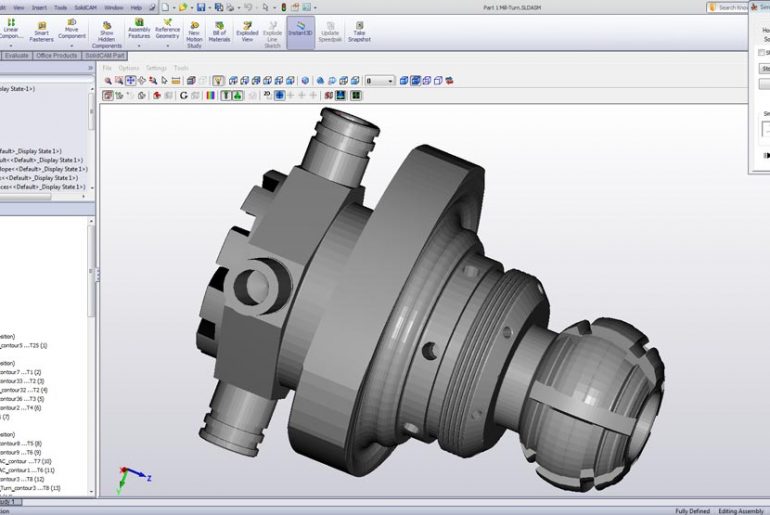Screen dimensions: 770x515
Task: Switch to the SolidCAM Part tab
Action: tap(107, 56)
